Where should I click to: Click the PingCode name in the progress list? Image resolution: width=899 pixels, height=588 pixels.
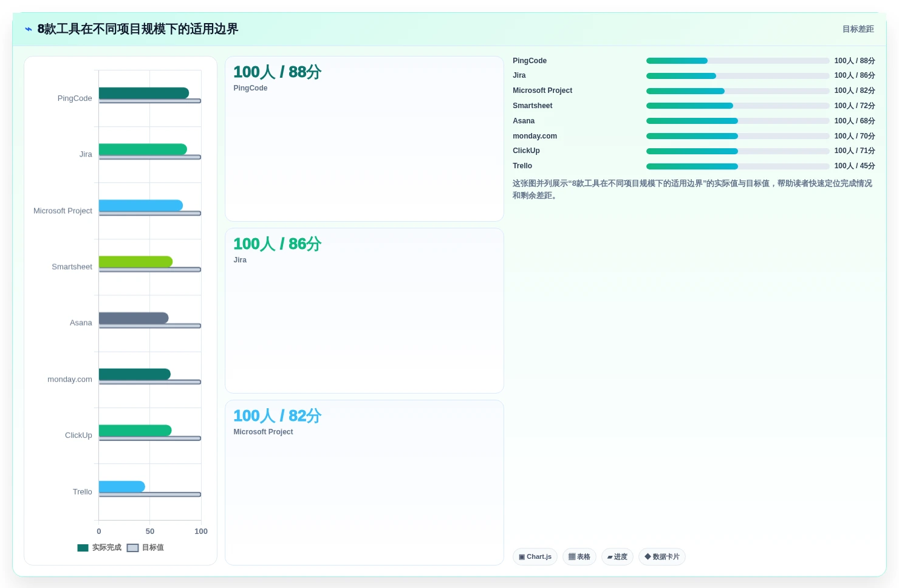click(530, 61)
